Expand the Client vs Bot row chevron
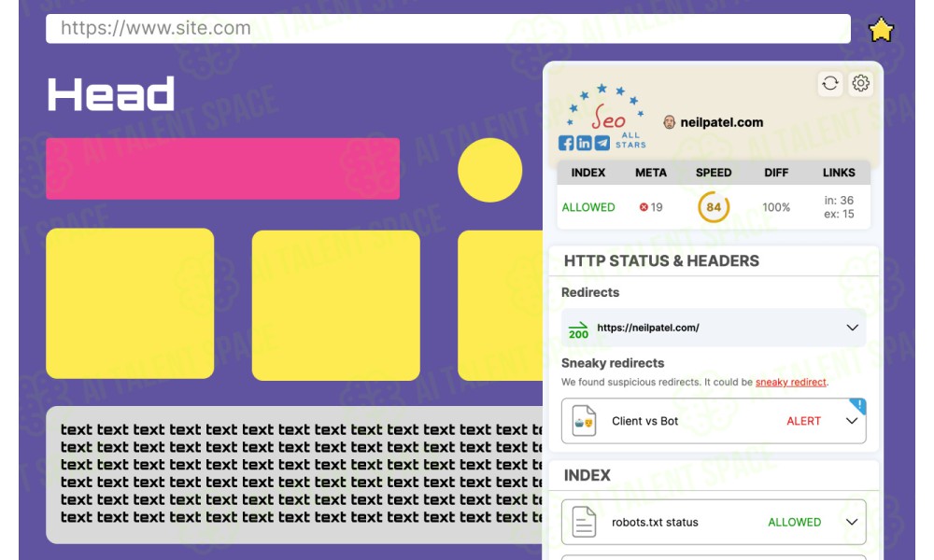The height and width of the screenshot is (560, 934). pyautogui.click(x=852, y=421)
